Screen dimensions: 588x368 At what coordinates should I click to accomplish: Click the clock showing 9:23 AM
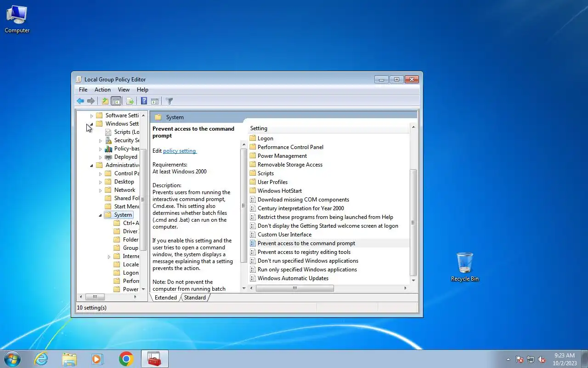[565, 356]
